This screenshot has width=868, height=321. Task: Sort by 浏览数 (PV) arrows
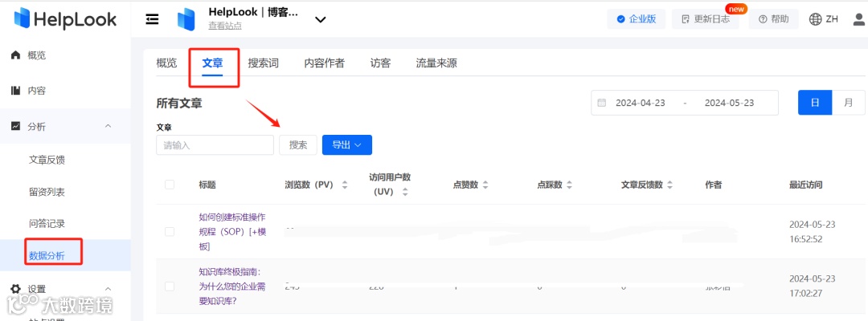(345, 185)
